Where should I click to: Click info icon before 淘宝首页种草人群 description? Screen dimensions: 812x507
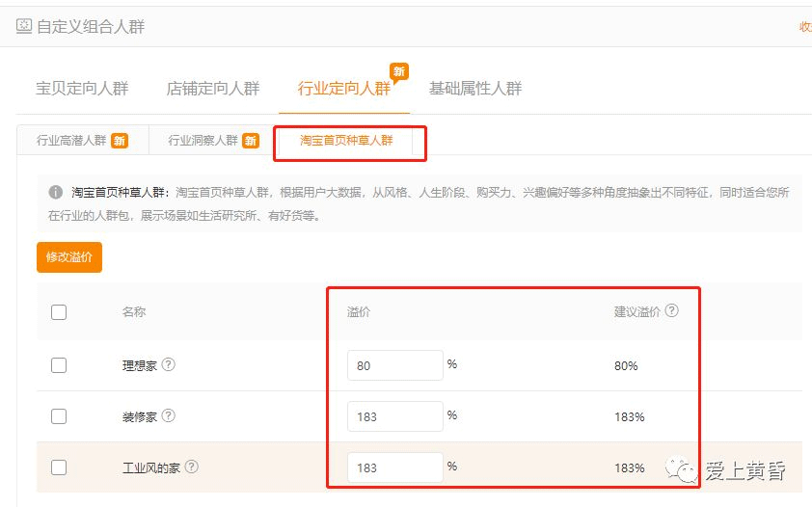click(x=56, y=193)
